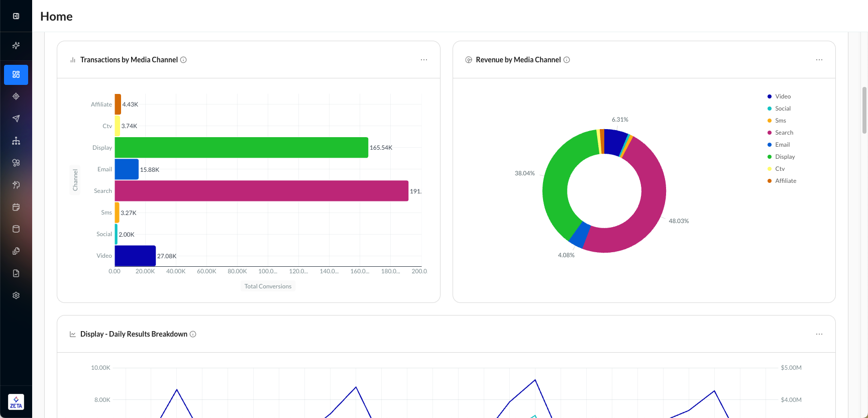Toggle Video series in pie chart legend
The image size is (868, 418).
tap(782, 96)
